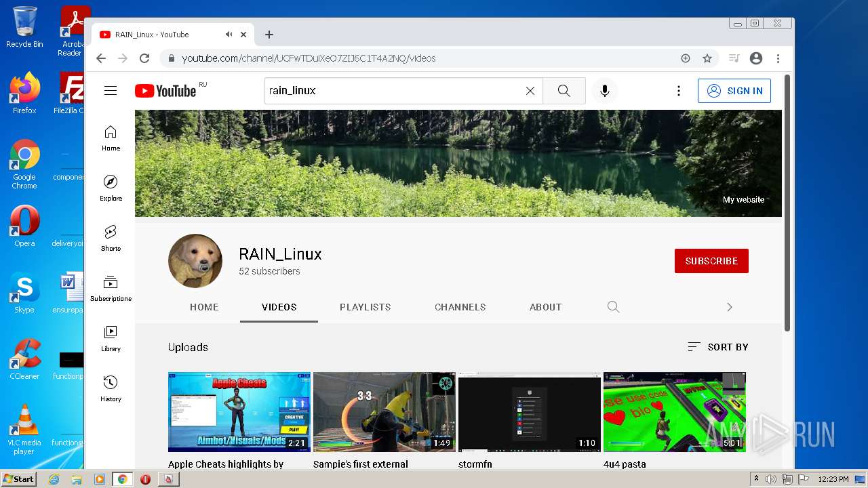Open the Windows Start menu

coord(18,479)
